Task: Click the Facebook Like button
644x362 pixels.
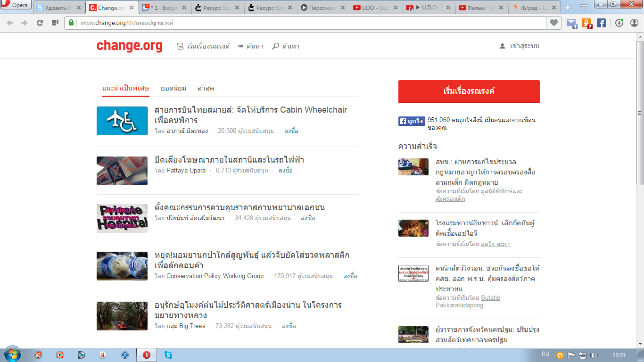Action: tap(412, 121)
